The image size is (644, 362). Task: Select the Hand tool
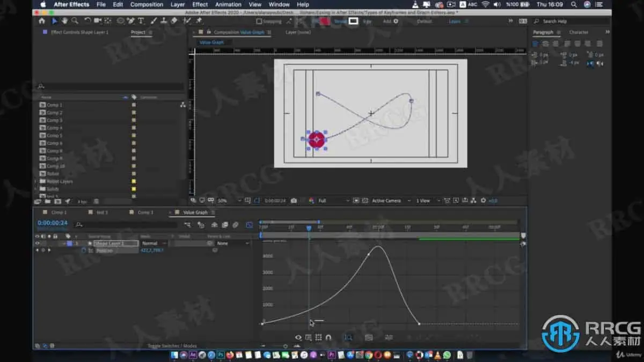pyautogui.click(x=64, y=21)
